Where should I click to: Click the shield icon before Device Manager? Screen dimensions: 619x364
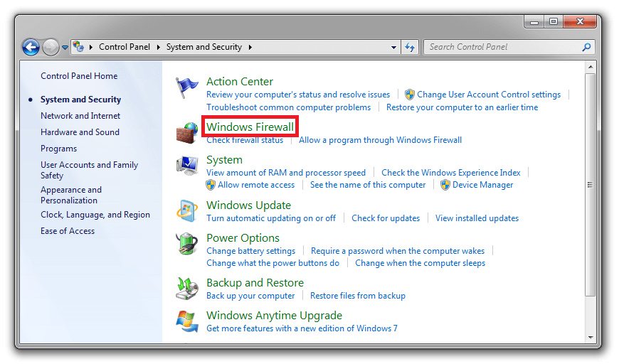445,185
